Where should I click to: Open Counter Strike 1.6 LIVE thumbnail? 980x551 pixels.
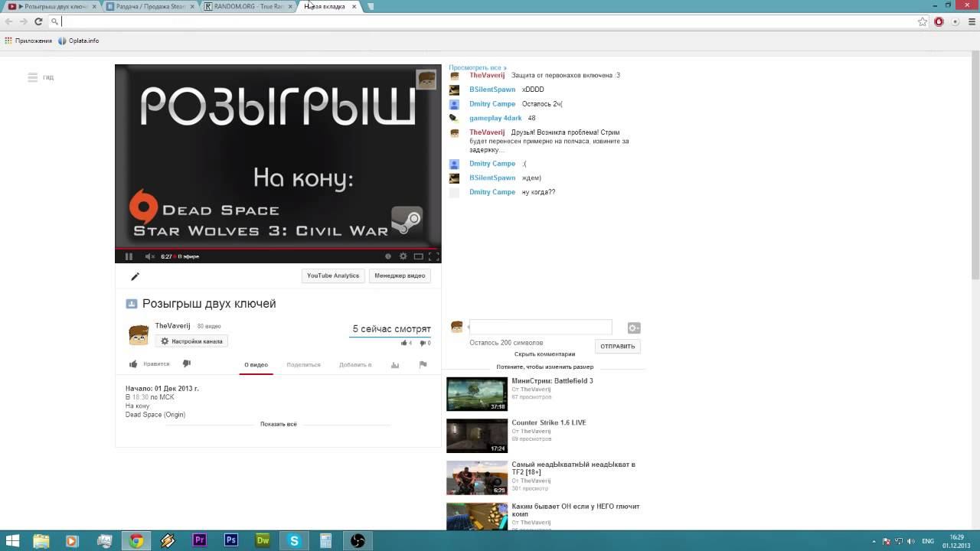[477, 435]
